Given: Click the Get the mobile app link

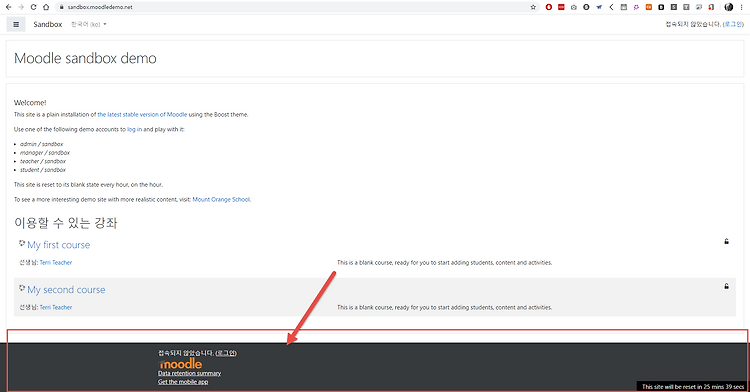Looking at the screenshot, I should click(x=183, y=382).
